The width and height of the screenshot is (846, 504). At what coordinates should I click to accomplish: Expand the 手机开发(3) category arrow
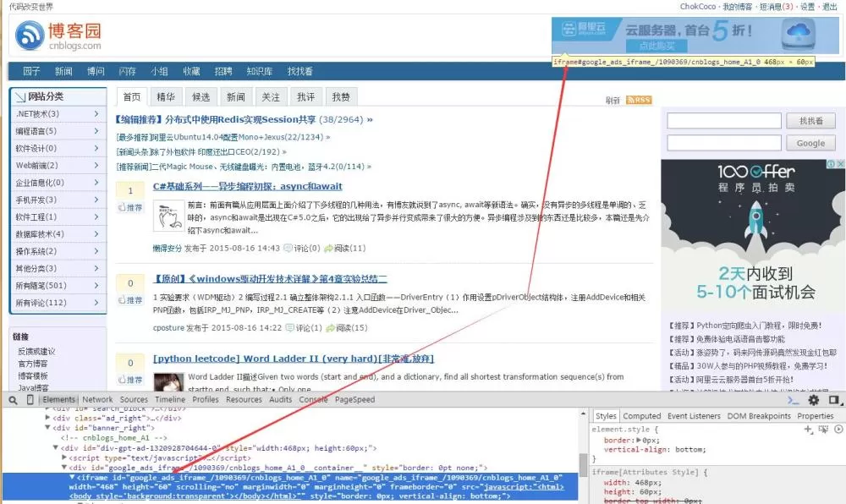click(96, 200)
